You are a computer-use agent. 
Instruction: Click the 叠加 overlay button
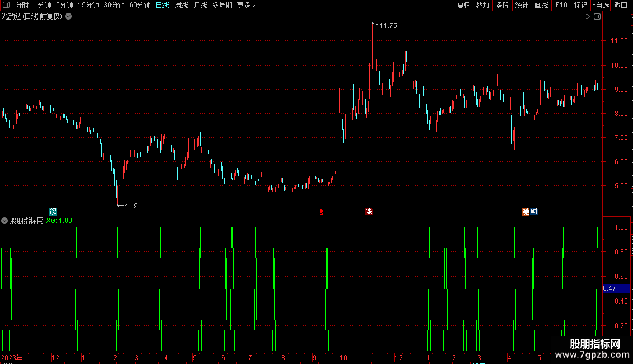[483, 5]
